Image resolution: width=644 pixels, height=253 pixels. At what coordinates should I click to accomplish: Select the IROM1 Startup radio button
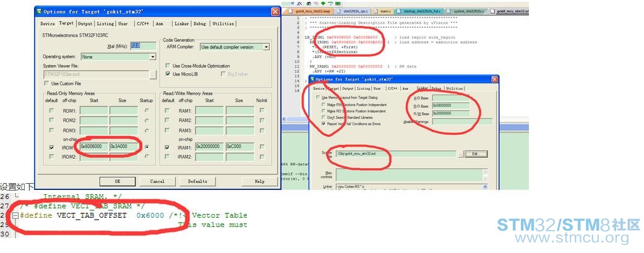pos(147,147)
